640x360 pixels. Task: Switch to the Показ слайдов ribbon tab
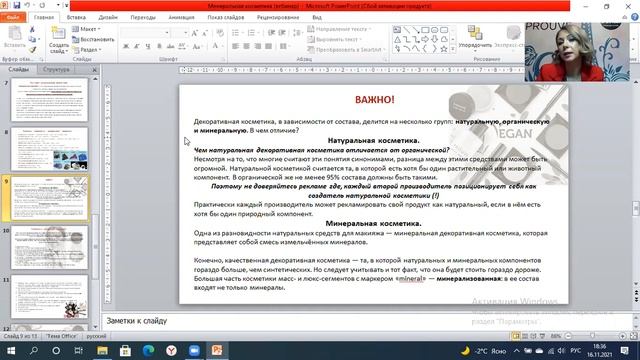(x=225, y=17)
